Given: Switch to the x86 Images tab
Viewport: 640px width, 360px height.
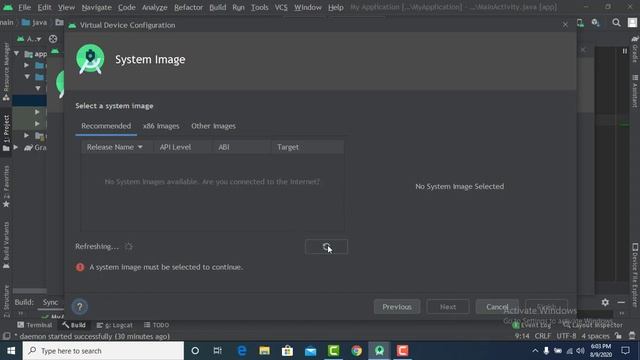Looking at the screenshot, I should (161, 126).
